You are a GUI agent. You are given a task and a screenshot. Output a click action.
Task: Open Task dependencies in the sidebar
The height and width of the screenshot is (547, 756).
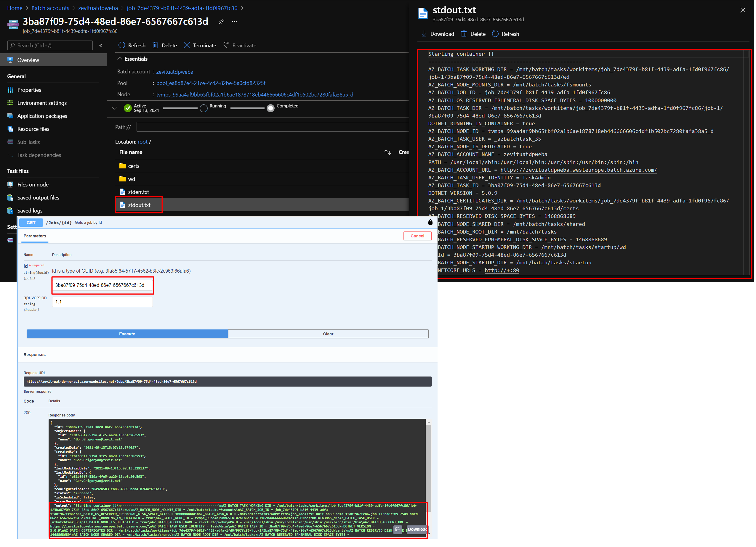tap(39, 155)
